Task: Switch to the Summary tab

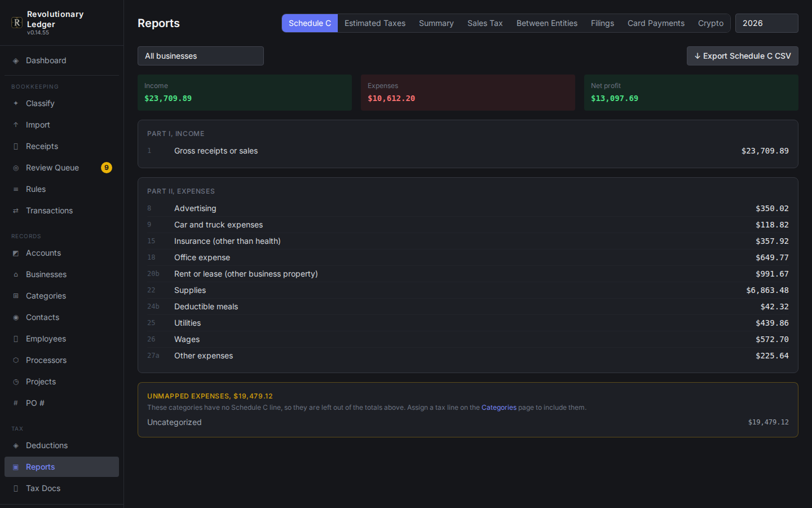Action: 436,23
